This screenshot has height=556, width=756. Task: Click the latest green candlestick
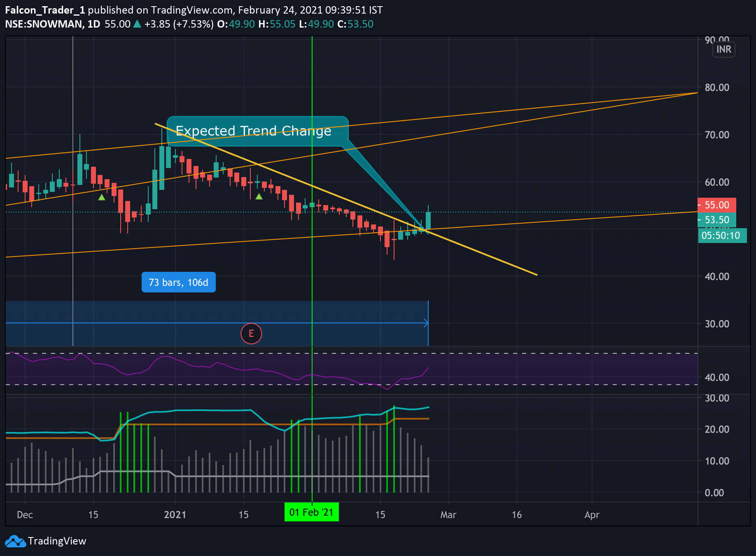coord(428,220)
